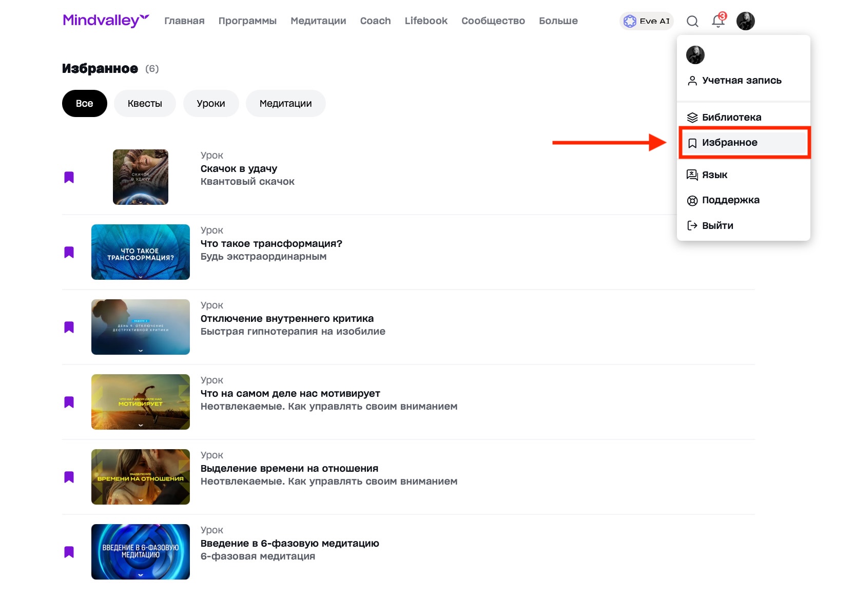Open notifications bell with badge
The height and width of the screenshot is (616, 854).
click(x=718, y=21)
